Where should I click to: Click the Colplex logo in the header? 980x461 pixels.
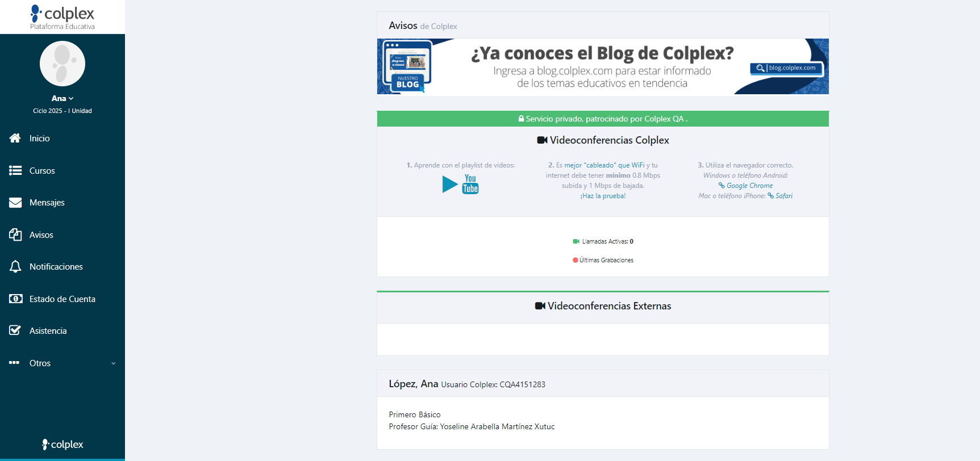(62, 17)
